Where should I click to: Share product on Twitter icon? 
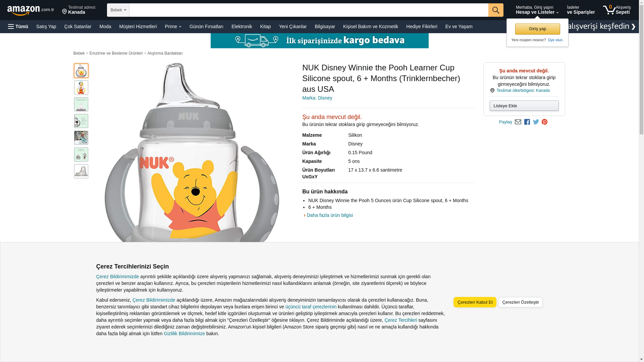(536, 122)
